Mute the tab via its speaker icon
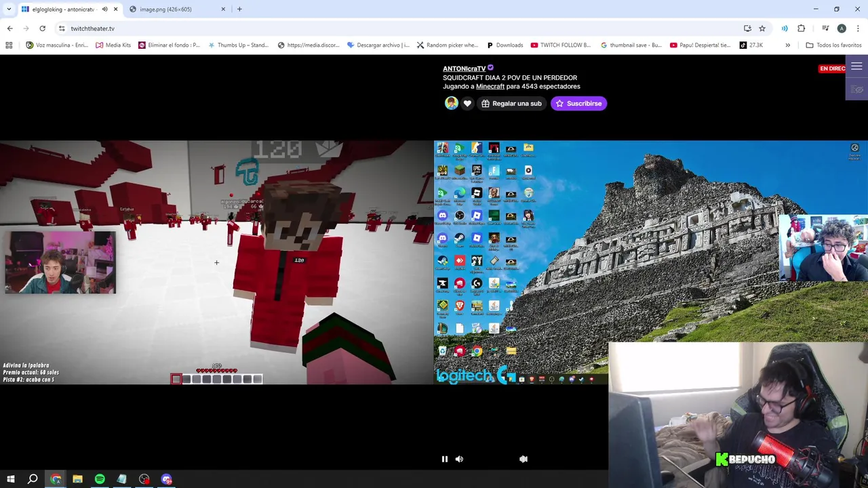Viewport: 868px width, 488px height. pyautogui.click(x=104, y=9)
